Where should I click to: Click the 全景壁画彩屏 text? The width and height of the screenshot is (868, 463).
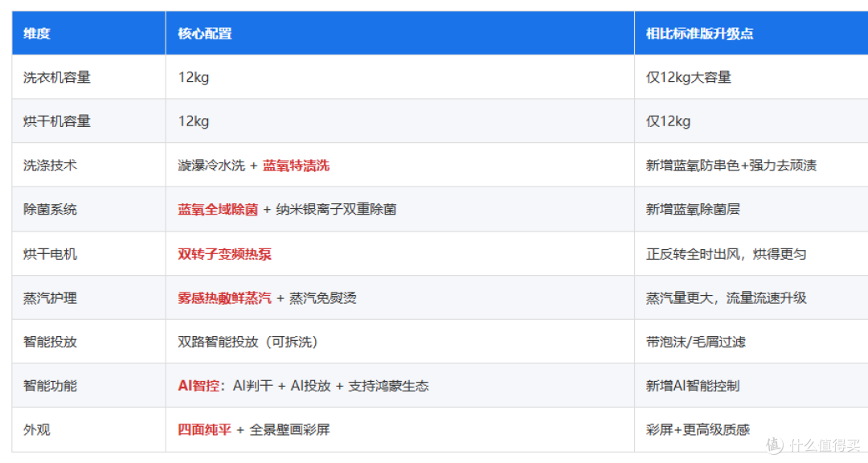click(x=289, y=429)
